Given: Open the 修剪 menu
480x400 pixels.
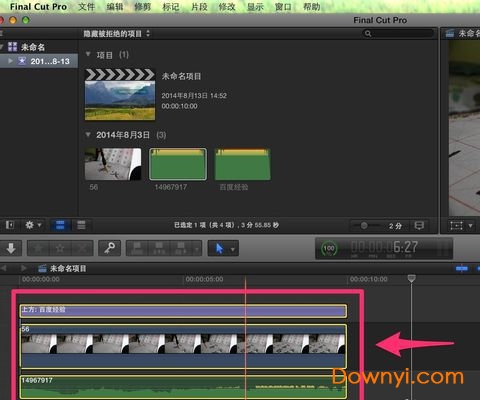Looking at the screenshot, I should click(143, 7).
